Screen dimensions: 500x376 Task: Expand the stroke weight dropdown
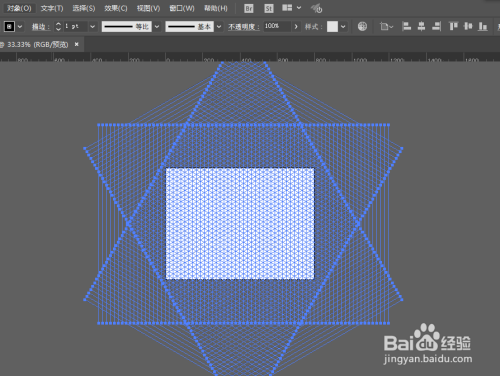pyautogui.click(x=93, y=26)
